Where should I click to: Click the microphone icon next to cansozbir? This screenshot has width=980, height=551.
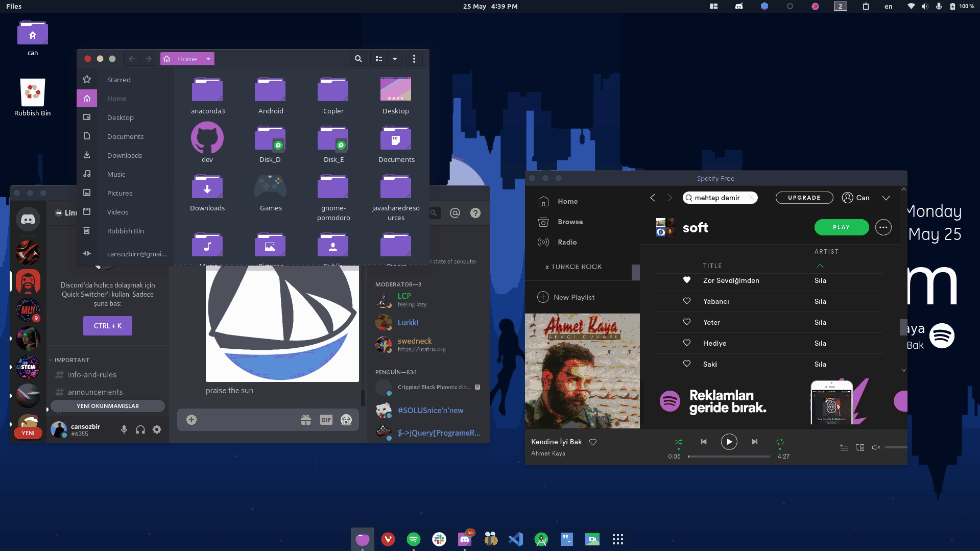[124, 429]
